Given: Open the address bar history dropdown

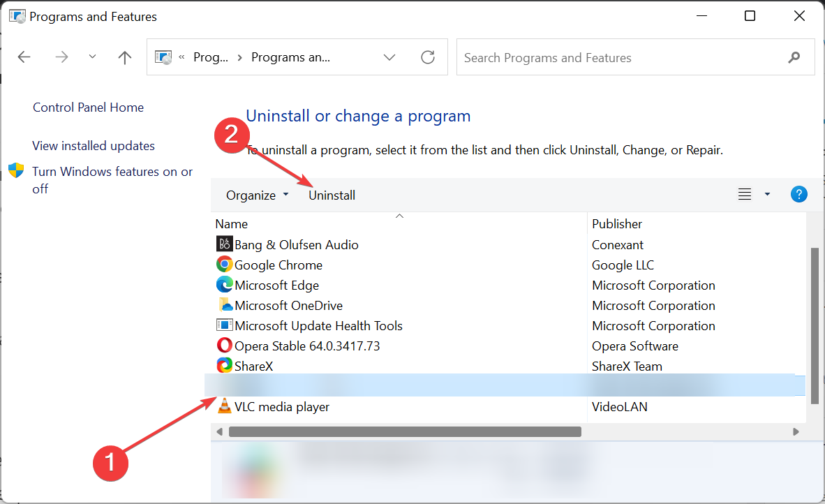Looking at the screenshot, I should [x=389, y=57].
